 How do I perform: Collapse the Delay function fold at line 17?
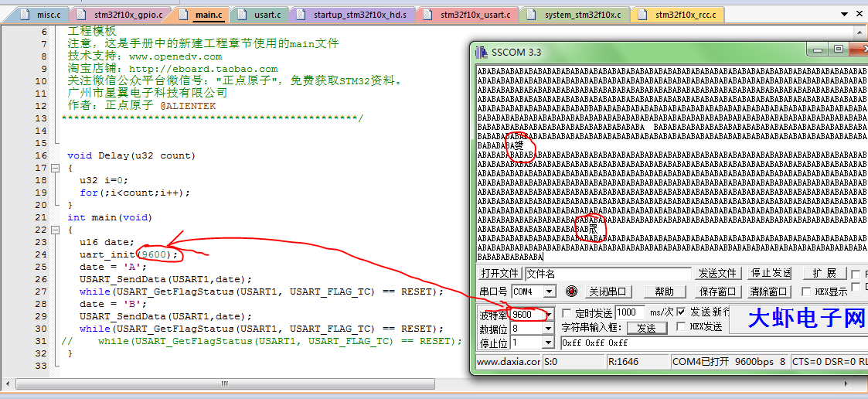(55, 168)
